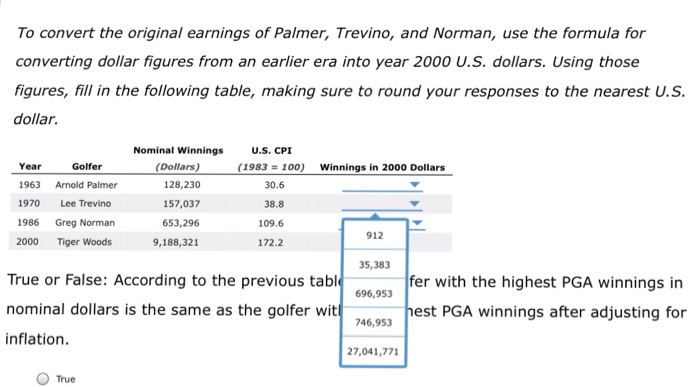Open Arnold Palmer winnings dropdown arrow

click(415, 185)
